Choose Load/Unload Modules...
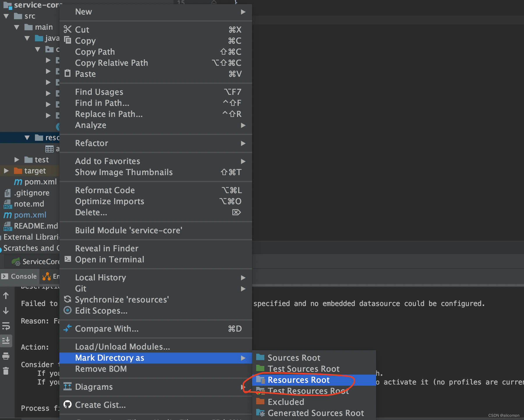 pos(156,347)
